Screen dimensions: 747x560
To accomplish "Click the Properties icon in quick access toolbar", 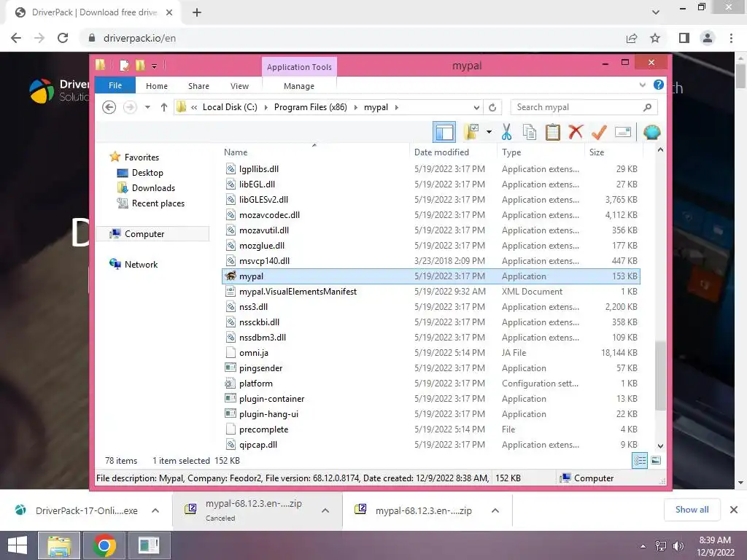I will [124, 65].
